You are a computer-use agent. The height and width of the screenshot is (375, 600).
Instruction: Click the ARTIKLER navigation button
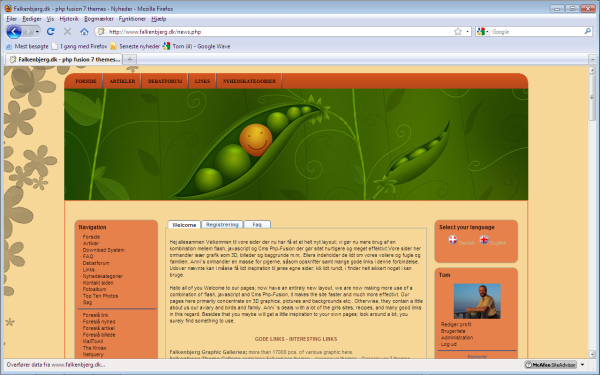(x=122, y=81)
